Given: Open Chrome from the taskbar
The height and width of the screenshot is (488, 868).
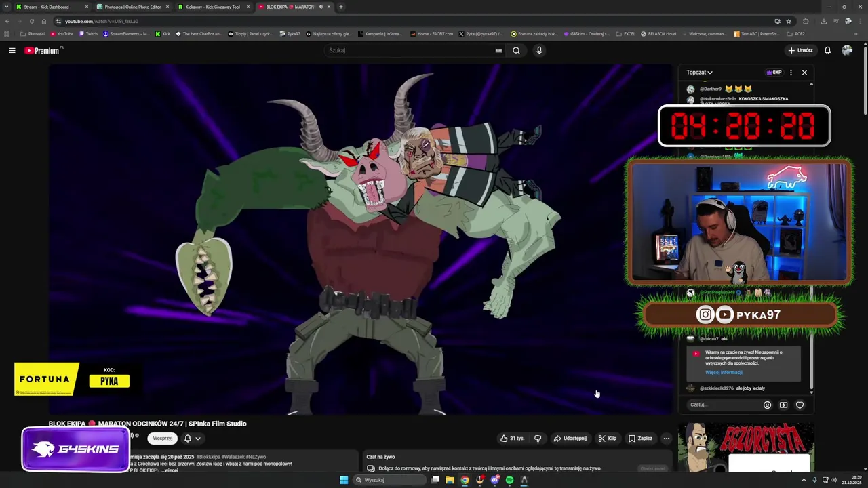Looking at the screenshot, I should tap(465, 480).
